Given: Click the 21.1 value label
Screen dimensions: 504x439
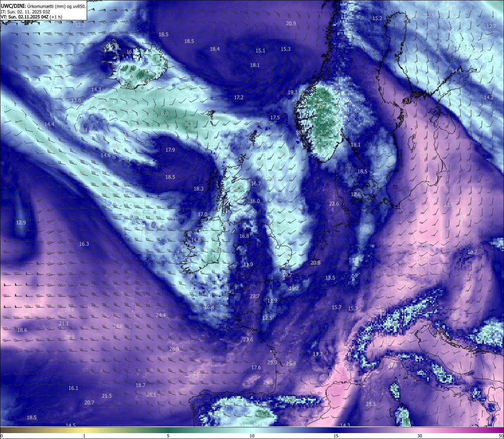Looking at the screenshot, I should point(64,324).
